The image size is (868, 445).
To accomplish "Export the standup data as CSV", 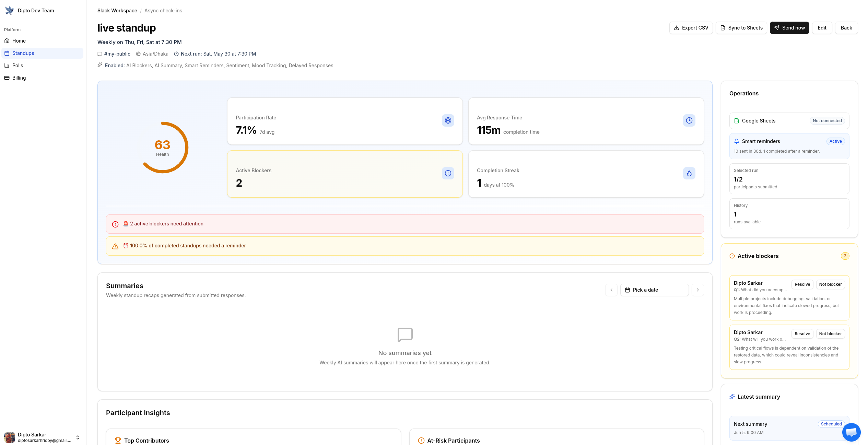I will click(x=691, y=28).
